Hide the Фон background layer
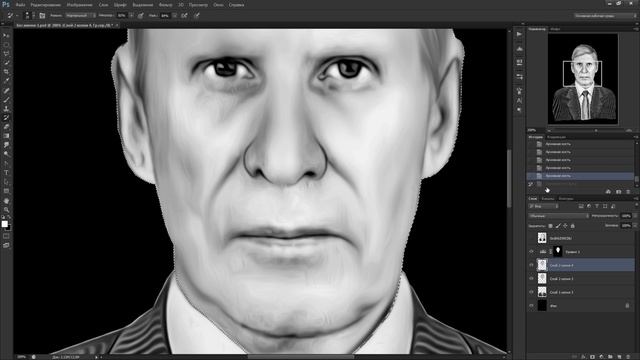640x360 pixels. tap(531, 306)
